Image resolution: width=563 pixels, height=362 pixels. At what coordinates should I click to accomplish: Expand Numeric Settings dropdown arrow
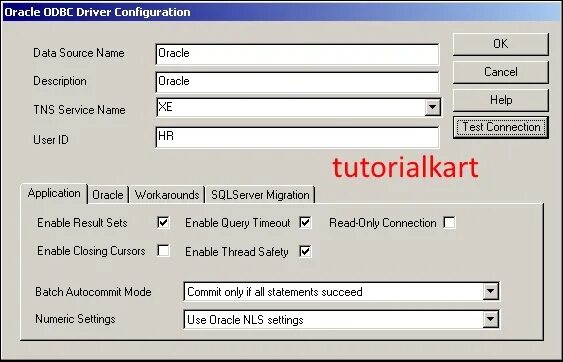tap(490, 319)
